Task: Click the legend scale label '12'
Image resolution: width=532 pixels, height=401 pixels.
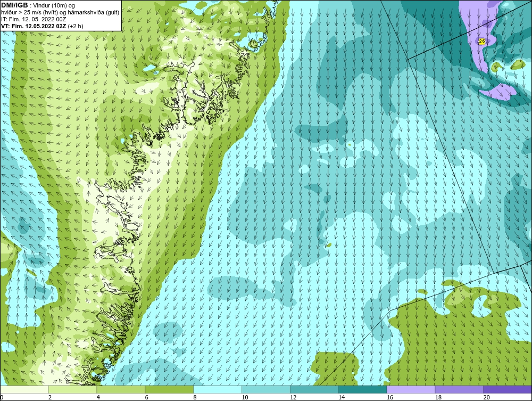Action: pos(293,397)
